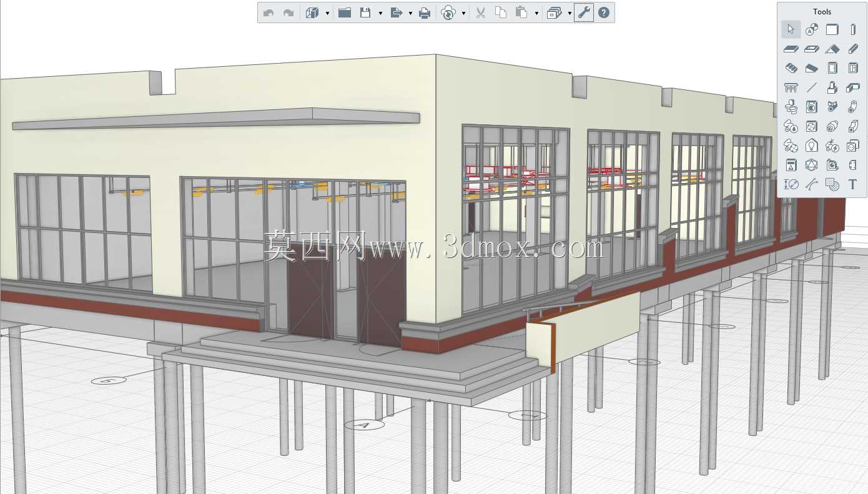Pick the pipe tool with water drop
Image resolution: width=868 pixels, height=494 pixels.
[791, 127]
